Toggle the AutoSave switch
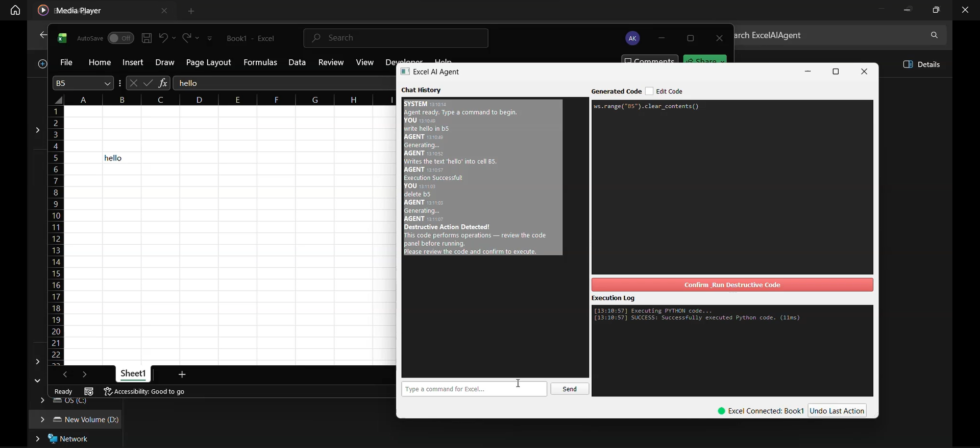980x448 pixels. click(121, 38)
